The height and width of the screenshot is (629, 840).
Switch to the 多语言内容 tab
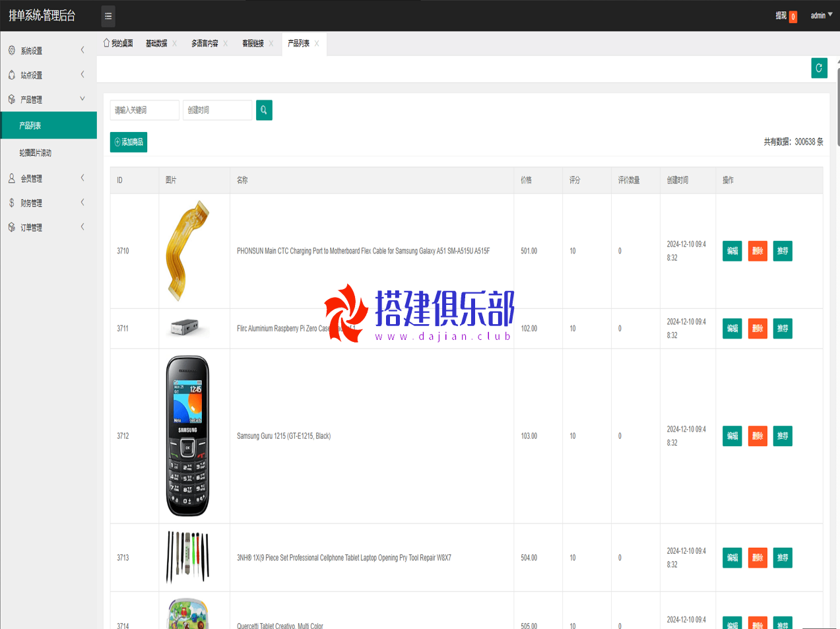pos(205,44)
